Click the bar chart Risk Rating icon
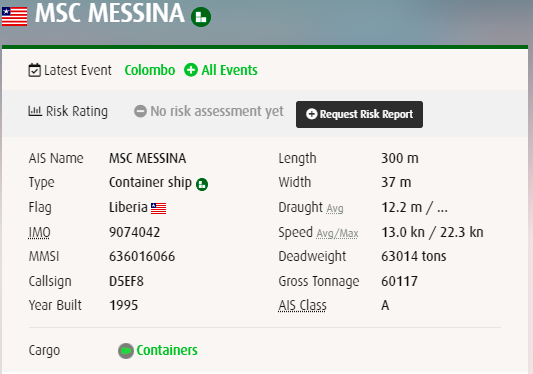The image size is (533, 374). (35, 111)
